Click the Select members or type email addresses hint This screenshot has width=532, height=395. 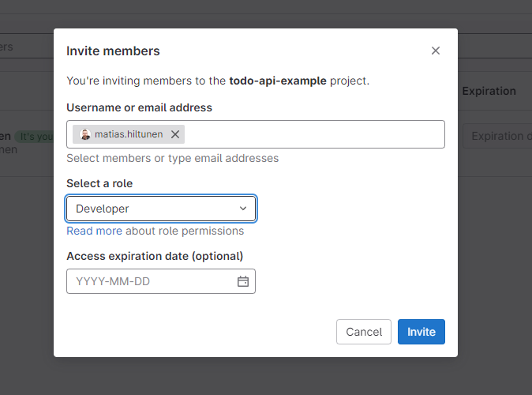172,158
